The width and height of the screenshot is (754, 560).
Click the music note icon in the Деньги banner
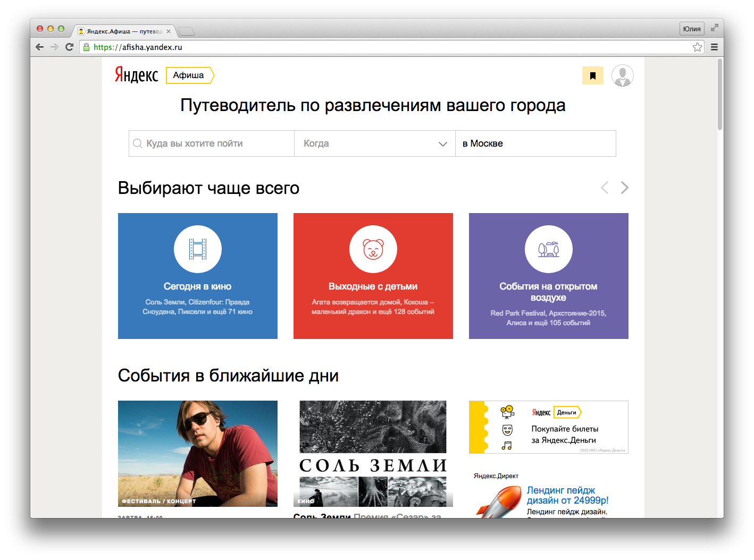tap(507, 445)
